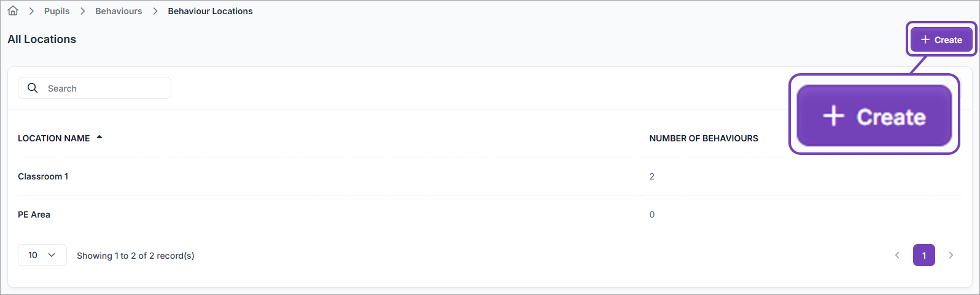Sort by the NUMBER OF BEHAVIOURS column header
Image resolution: width=980 pixels, height=295 pixels.
tap(703, 138)
